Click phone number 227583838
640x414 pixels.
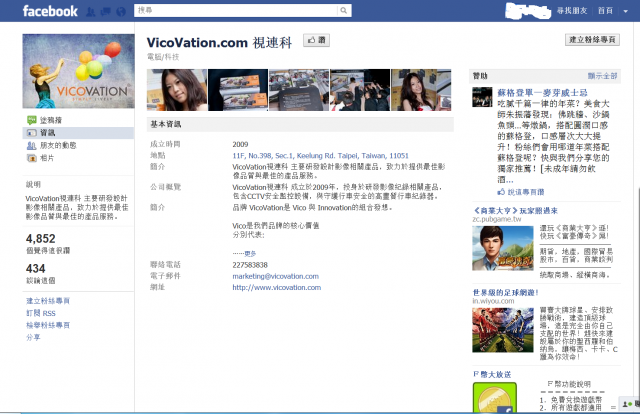(x=250, y=265)
